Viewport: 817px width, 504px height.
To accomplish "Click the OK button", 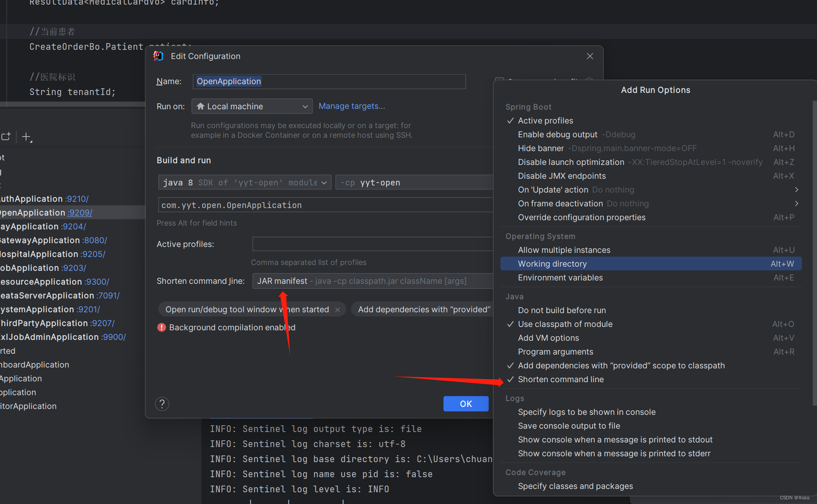I will 466,404.
